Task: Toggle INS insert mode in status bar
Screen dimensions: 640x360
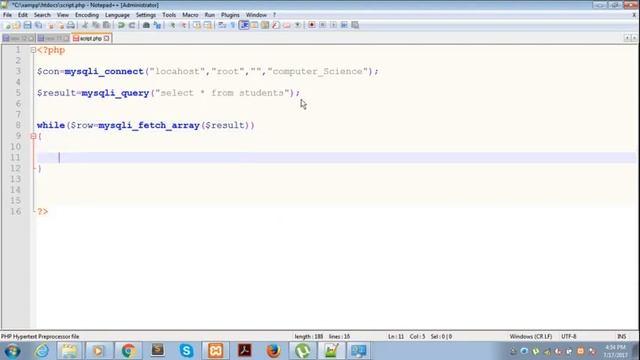Action: click(621, 337)
